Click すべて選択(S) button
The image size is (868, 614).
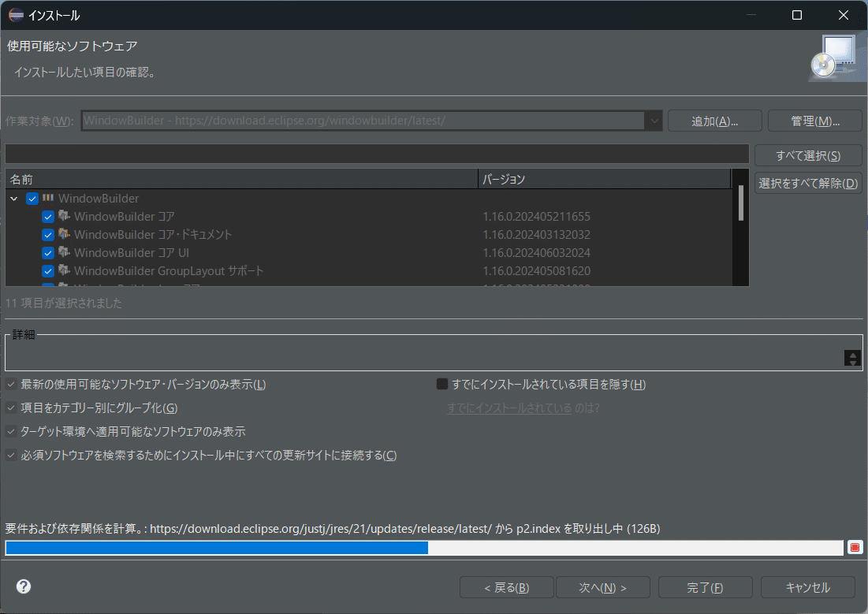[x=808, y=155]
